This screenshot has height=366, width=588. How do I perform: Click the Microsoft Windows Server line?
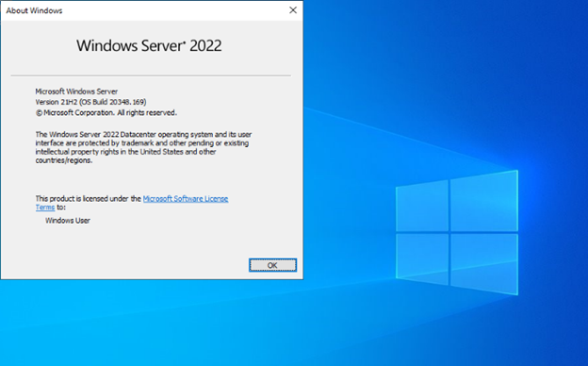pyautogui.click(x=76, y=91)
